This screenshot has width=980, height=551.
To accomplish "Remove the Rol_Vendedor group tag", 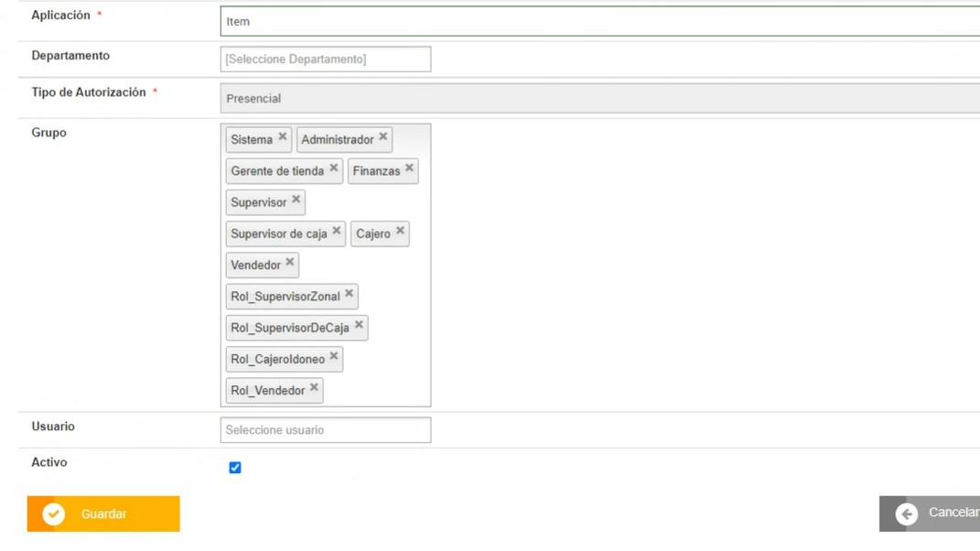I will 314,388.
